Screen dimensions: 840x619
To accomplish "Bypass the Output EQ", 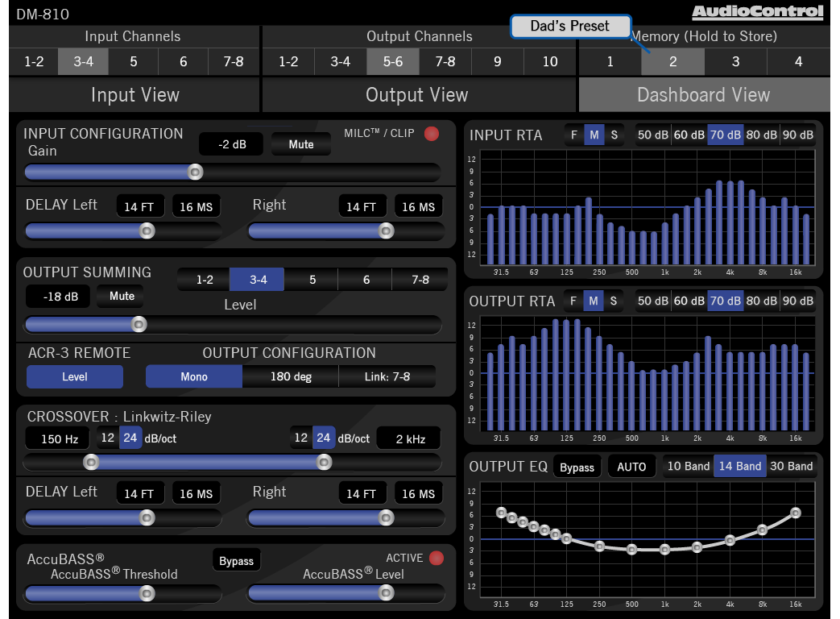I will click(x=577, y=467).
